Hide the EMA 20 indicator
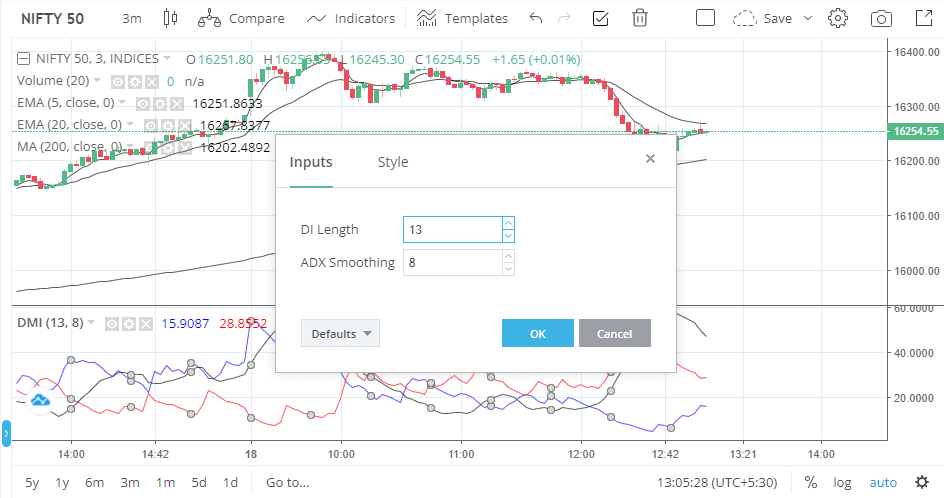The height and width of the screenshot is (498, 944). click(x=151, y=126)
